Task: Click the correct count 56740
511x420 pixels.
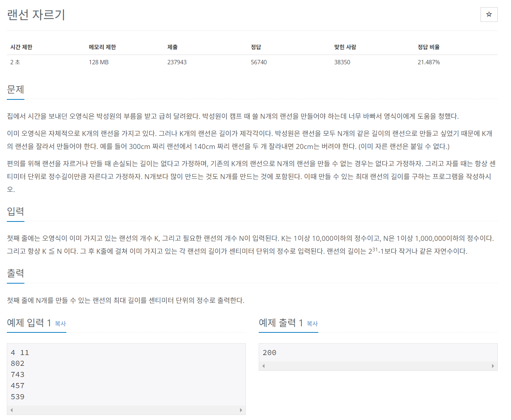Action: [x=259, y=62]
